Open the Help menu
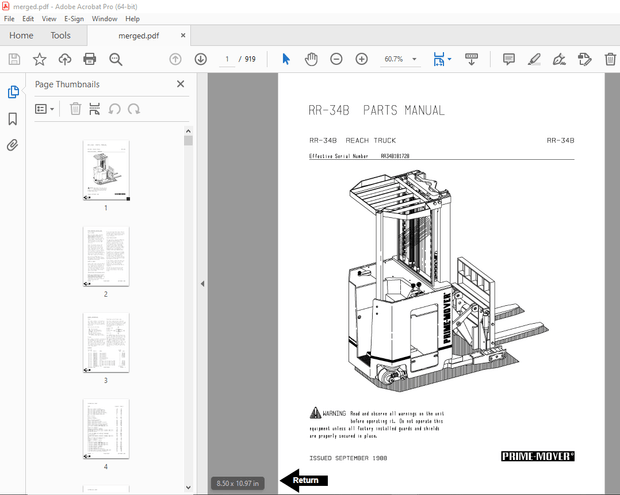Screen dimensions: 620x495 click(x=132, y=19)
